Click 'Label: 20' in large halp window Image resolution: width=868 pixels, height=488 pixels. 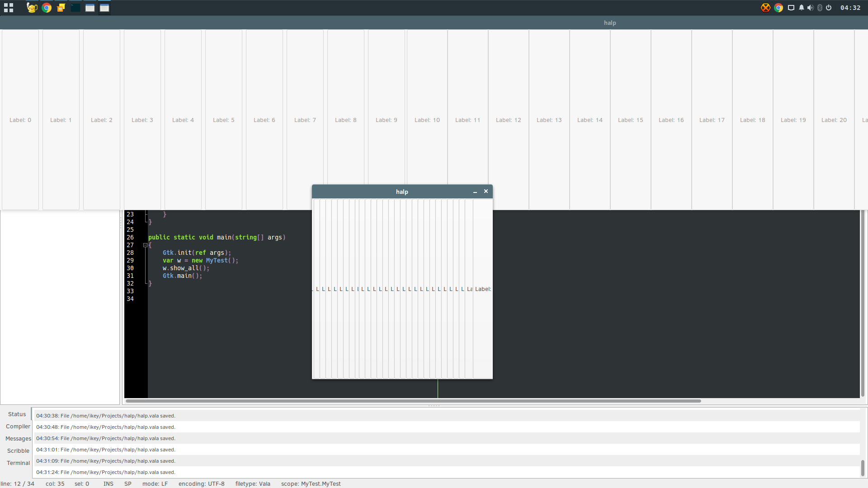tap(834, 120)
